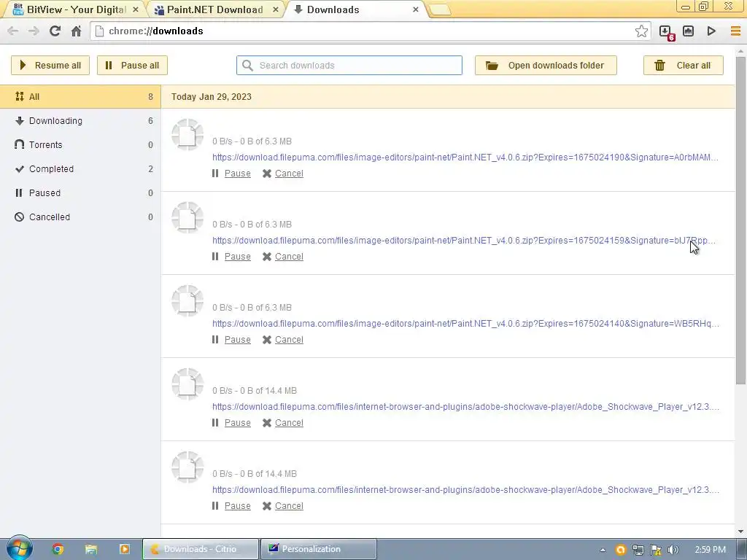Click the Pause all button

[x=133, y=65]
